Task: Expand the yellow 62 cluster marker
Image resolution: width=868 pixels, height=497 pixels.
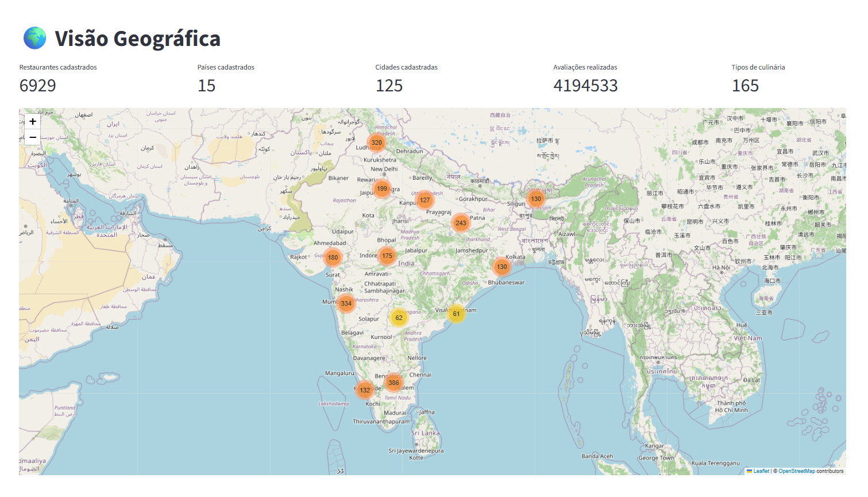Action: (x=399, y=318)
